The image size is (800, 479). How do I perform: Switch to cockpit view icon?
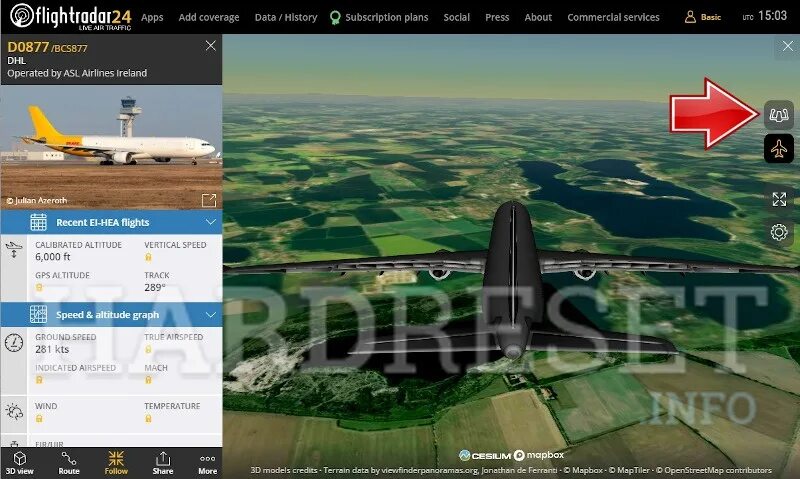pos(779,115)
